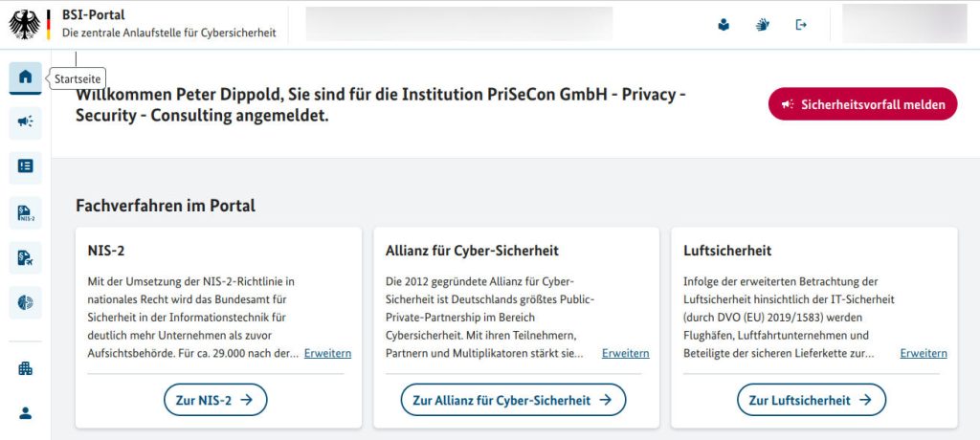This screenshot has width=980, height=440.
Task: Click Zur Allianz für Cyber-Sicherheit button
Action: pyautogui.click(x=513, y=400)
